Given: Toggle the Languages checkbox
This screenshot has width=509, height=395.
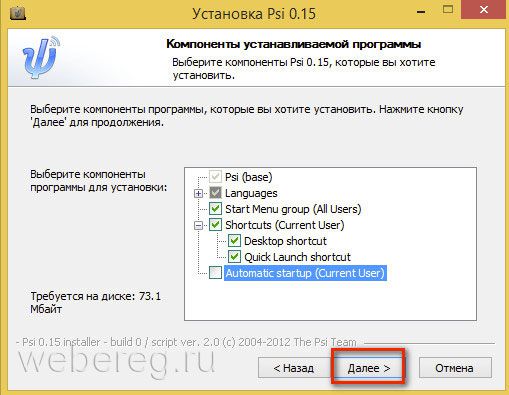Looking at the screenshot, I should tap(215, 193).
